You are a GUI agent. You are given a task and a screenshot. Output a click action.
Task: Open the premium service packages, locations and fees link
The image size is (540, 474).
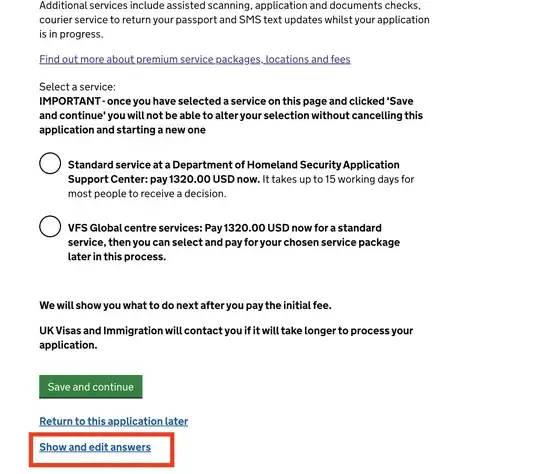coord(195,59)
